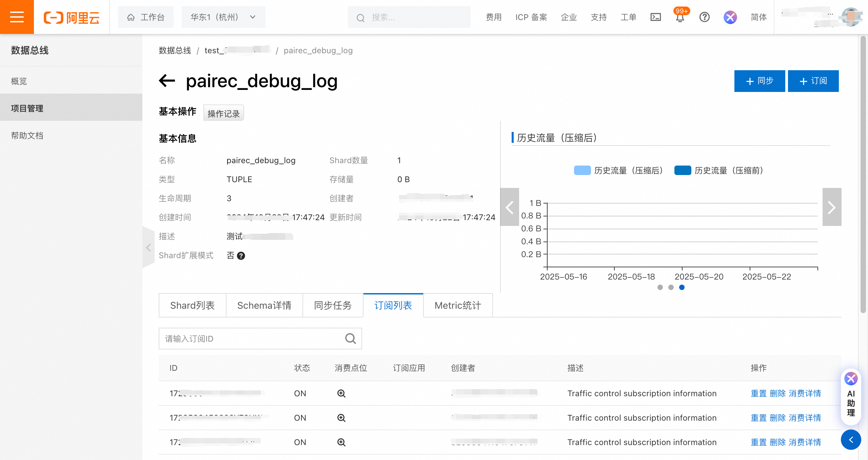Switch to the Schema详情 tab
The image size is (868, 460).
(x=264, y=305)
